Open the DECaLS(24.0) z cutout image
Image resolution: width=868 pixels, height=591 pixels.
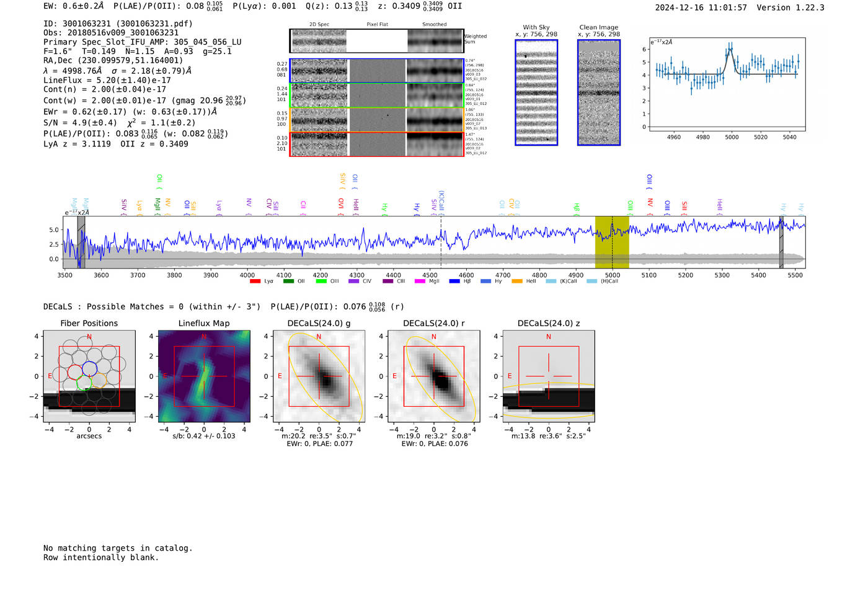548,376
